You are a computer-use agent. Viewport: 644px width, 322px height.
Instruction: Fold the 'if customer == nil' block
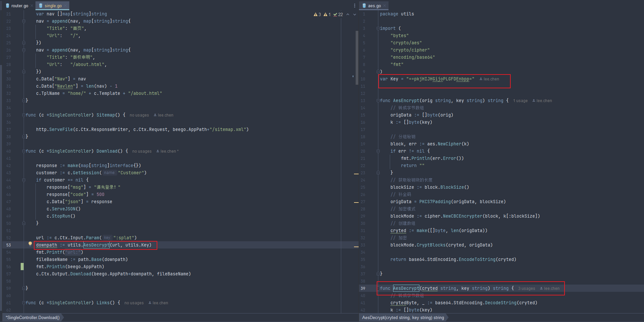(x=24, y=180)
